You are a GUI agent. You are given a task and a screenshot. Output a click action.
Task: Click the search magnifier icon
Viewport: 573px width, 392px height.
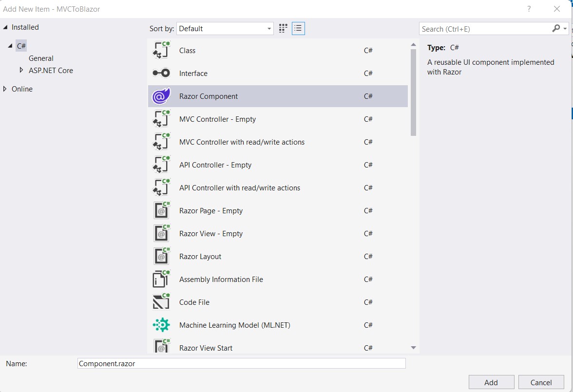(x=557, y=29)
